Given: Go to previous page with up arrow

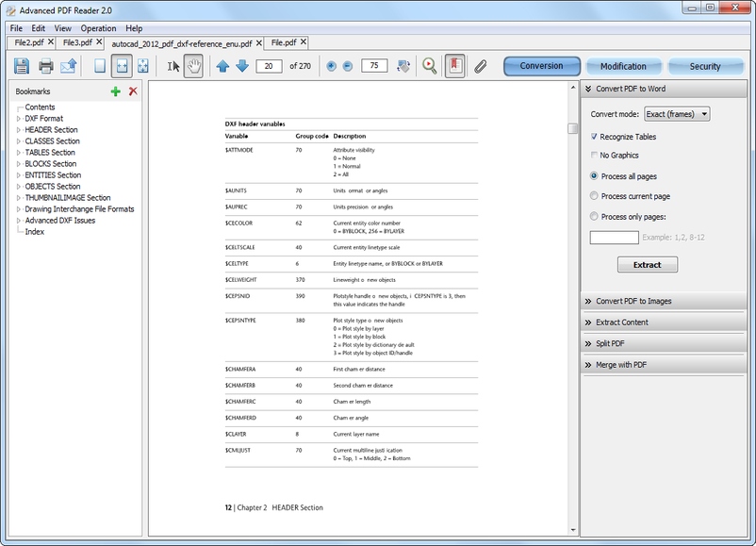Looking at the screenshot, I should point(222,66).
